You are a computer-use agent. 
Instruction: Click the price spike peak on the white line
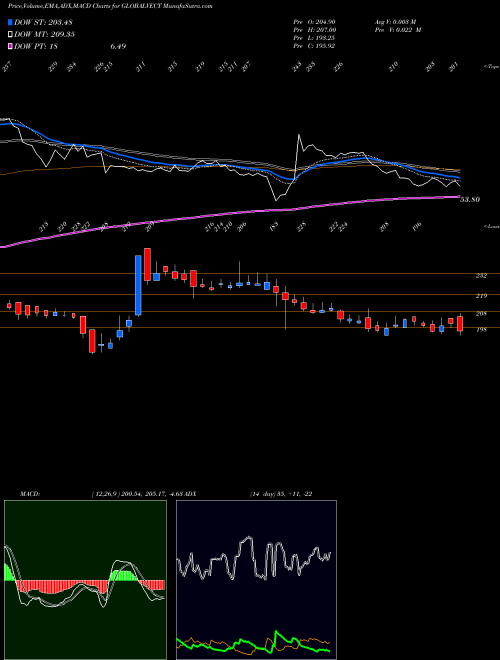pos(298,135)
